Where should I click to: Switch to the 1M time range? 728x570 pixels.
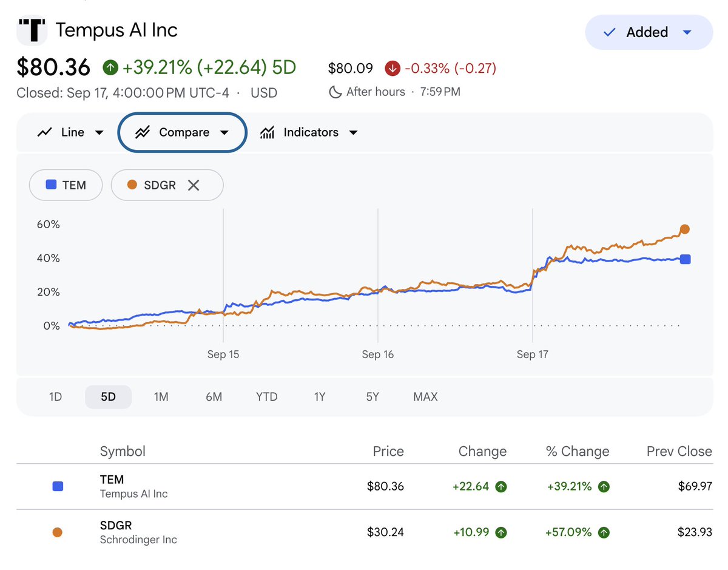click(161, 397)
